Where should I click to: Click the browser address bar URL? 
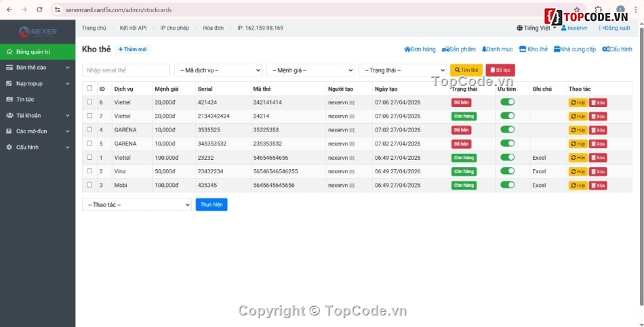coord(119,10)
